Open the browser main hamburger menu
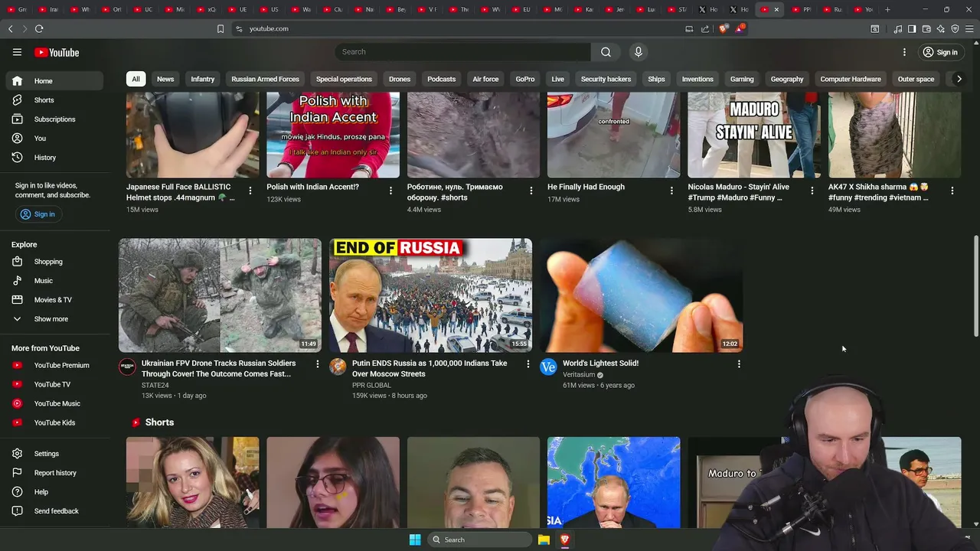980x551 pixels. coord(969,29)
